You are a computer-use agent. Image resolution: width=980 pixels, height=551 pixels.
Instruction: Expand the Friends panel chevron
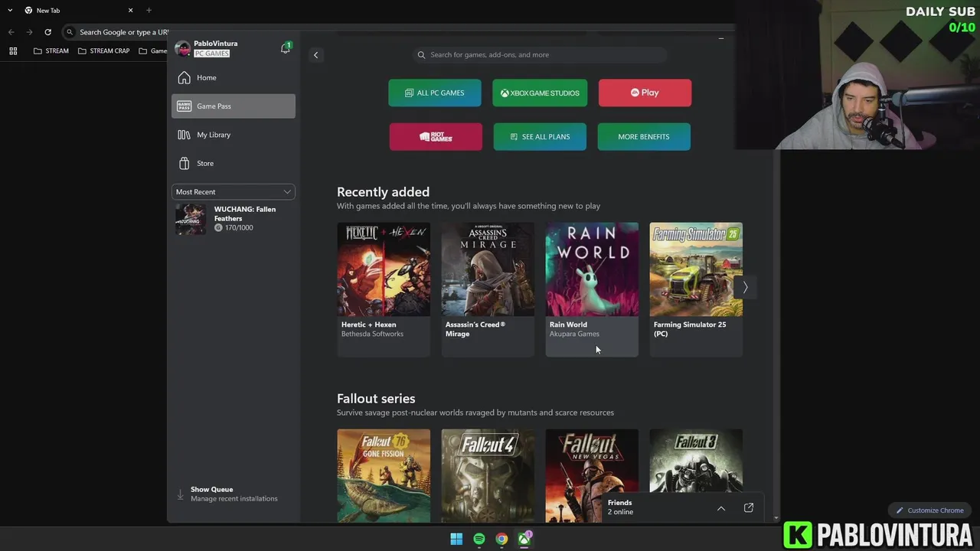pos(721,508)
